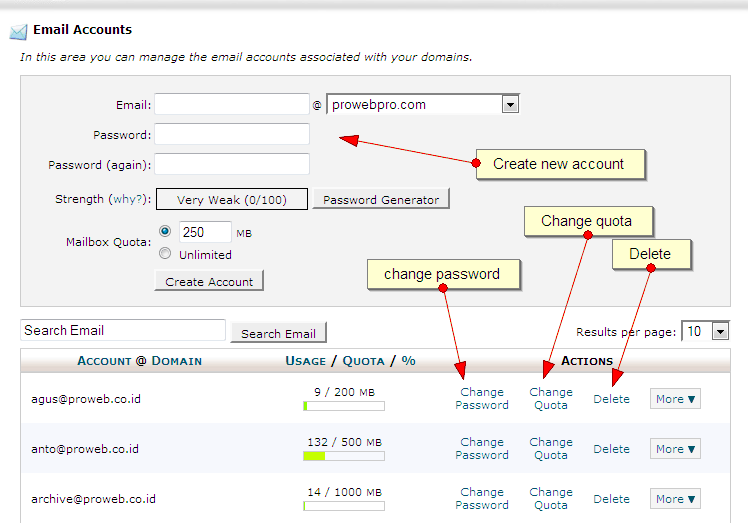Click Change Password for agus@proweb.co.id
748x523 pixels.
point(482,398)
